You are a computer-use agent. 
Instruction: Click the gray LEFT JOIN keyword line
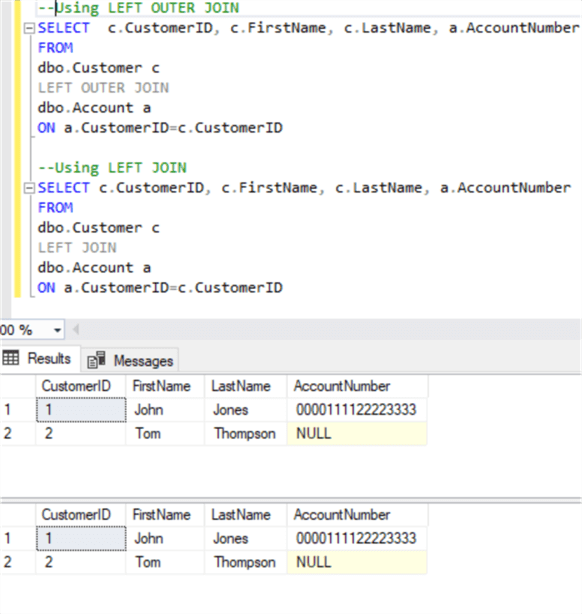click(x=77, y=247)
